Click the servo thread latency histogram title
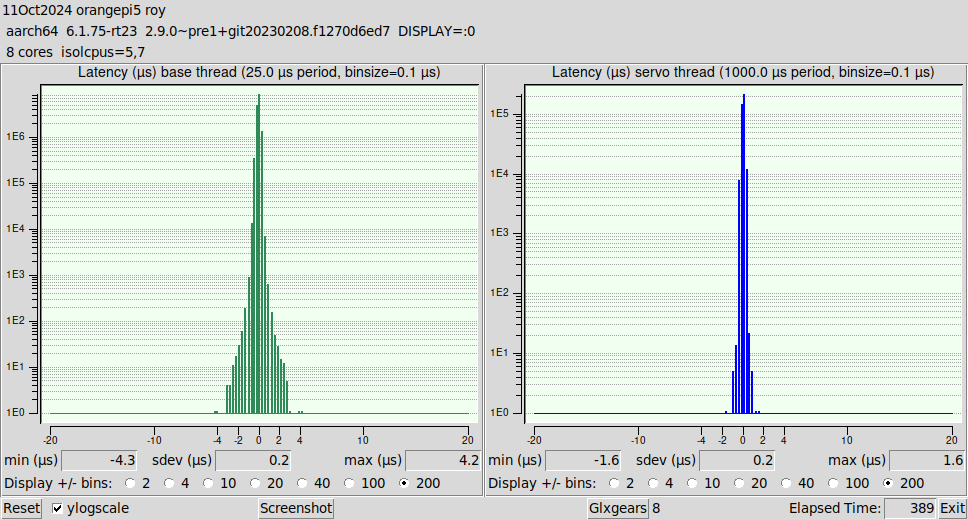Viewport: 968px width, 520px height. pos(743,72)
